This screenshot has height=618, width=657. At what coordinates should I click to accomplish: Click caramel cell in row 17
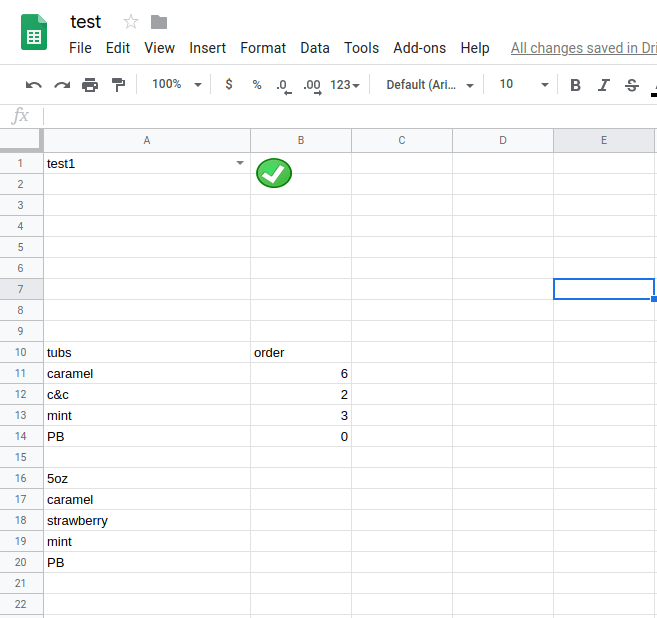(x=147, y=499)
